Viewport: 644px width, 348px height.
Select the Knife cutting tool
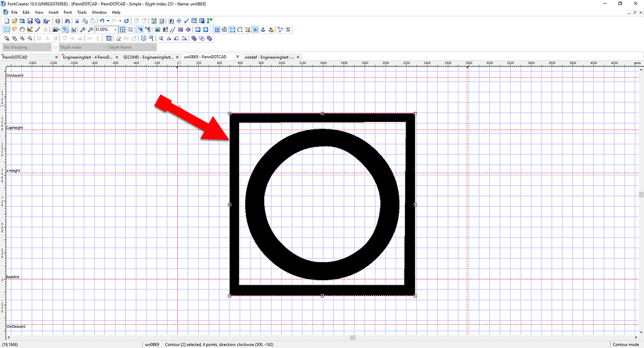37,30
